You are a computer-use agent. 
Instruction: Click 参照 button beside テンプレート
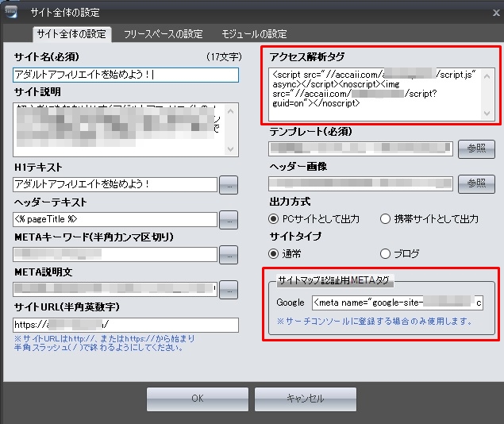(x=476, y=148)
